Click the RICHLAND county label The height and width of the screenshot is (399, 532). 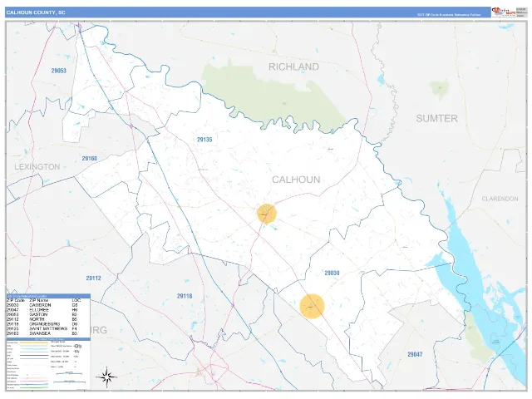point(293,66)
